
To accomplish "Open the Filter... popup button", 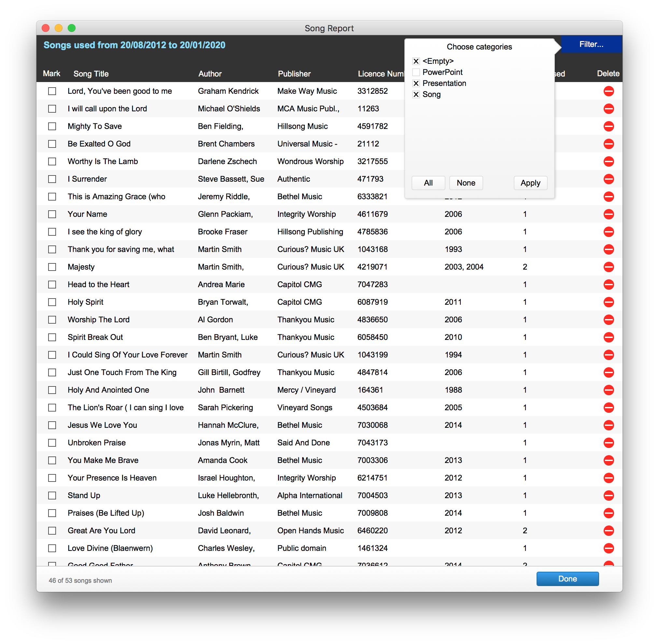I will 591,44.
